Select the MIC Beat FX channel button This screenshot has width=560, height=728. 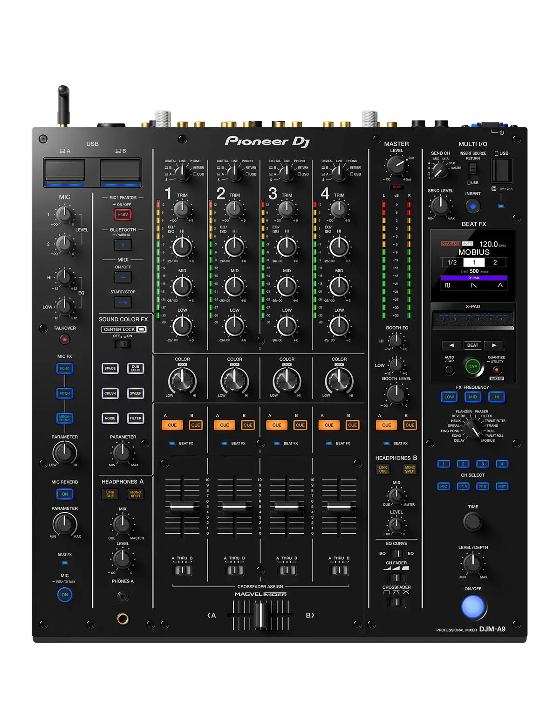point(444,486)
